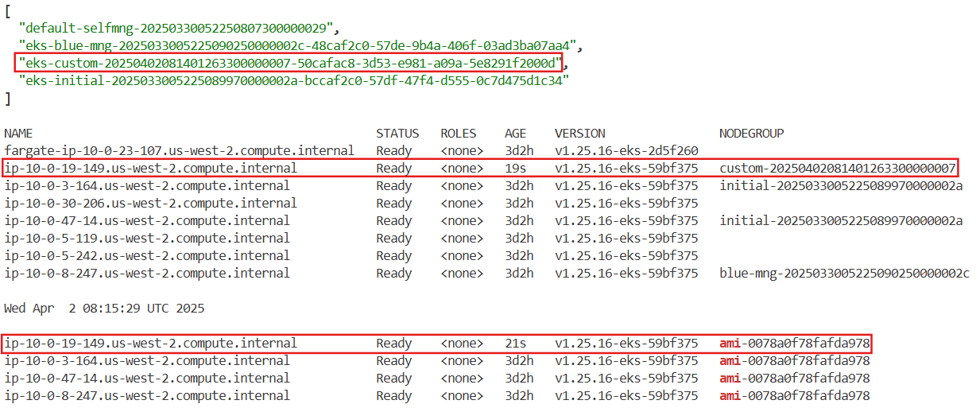
Task: Click initial nodegroup value in ip-10-0-3-164 row
Action: [841, 186]
